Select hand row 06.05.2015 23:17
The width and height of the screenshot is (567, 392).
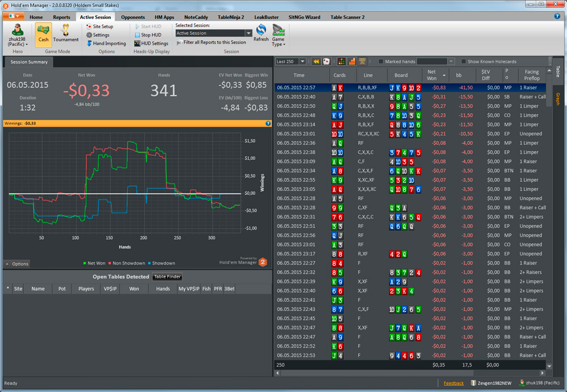pyautogui.click(x=411, y=254)
